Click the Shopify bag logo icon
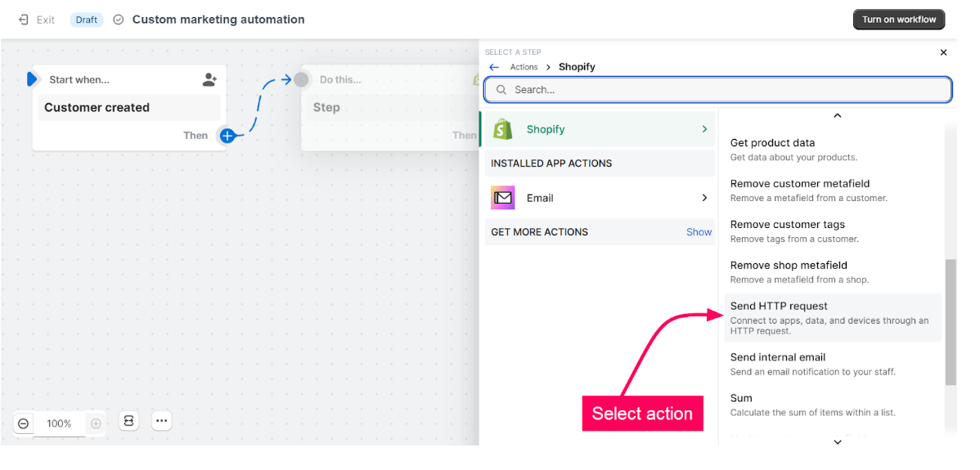This screenshot has width=980, height=470. pos(502,129)
